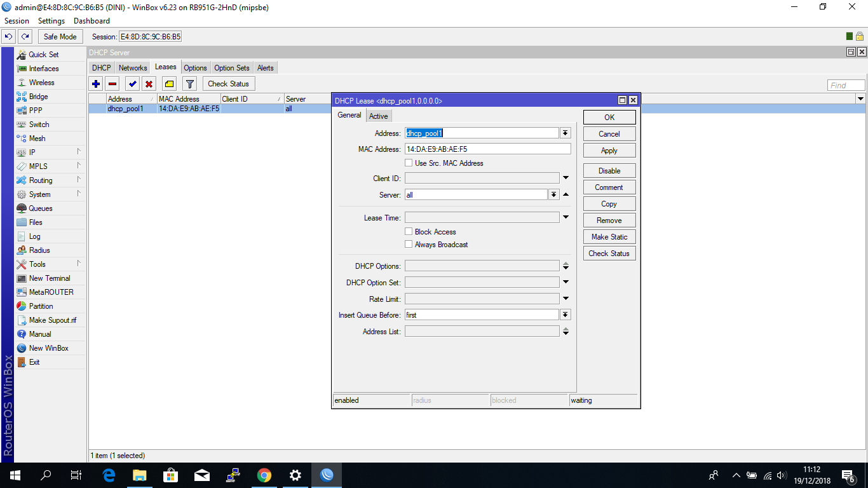Expand the IP submenu in sidebar
Screen dimensions: 868x488
79,152
